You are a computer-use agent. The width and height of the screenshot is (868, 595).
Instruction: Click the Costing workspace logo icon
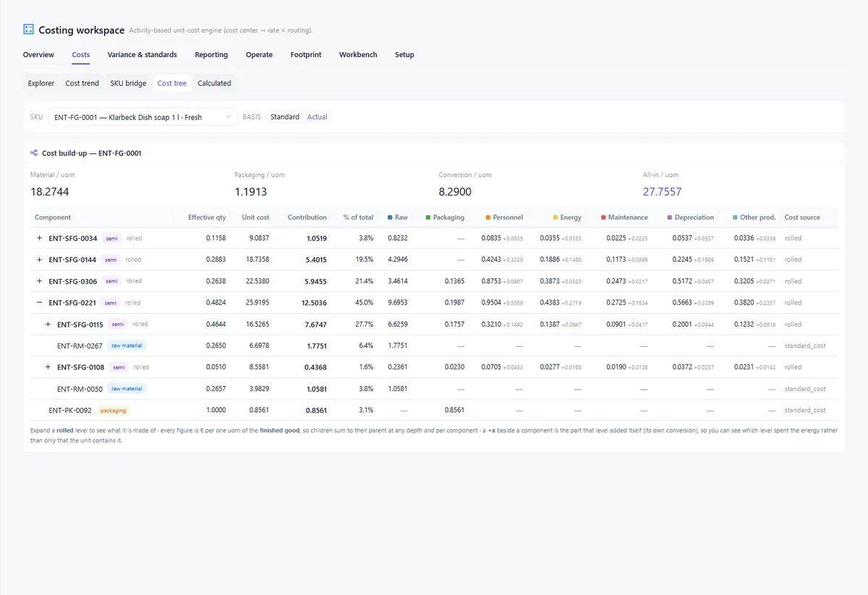(28, 30)
